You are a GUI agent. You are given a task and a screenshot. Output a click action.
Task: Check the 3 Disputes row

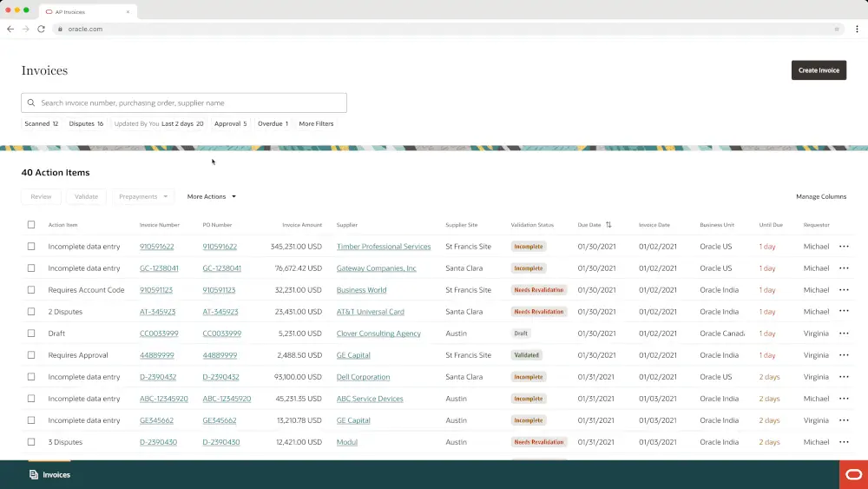coord(31,442)
